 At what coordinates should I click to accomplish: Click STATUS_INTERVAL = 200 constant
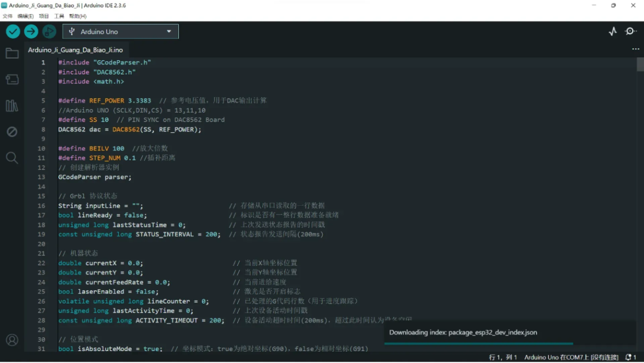[139, 234]
